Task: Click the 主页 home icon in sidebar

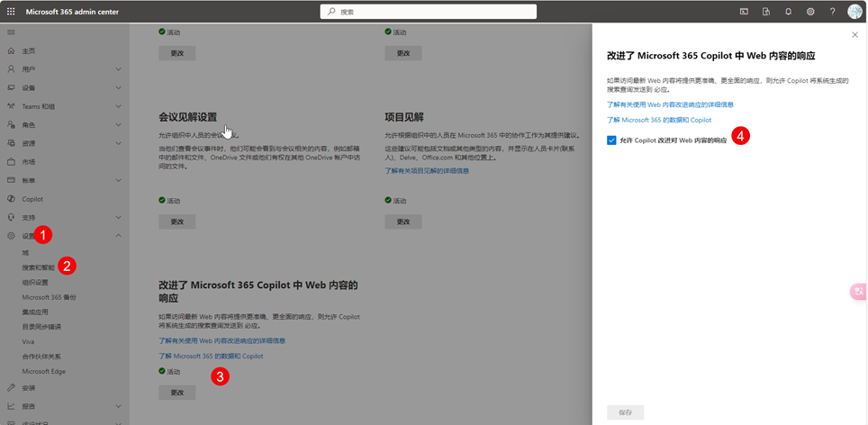Action: (x=11, y=51)
